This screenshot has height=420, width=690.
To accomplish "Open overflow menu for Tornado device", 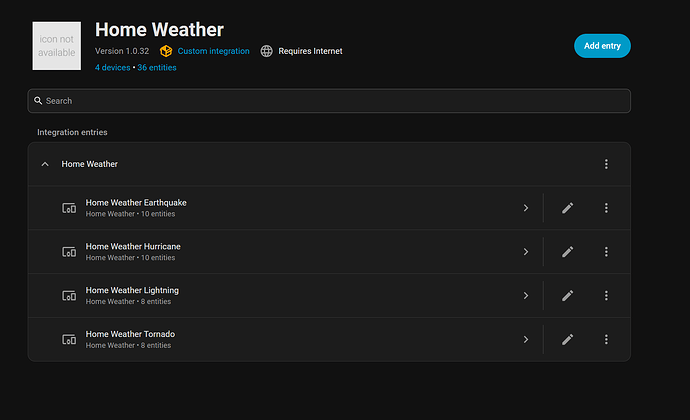I will point(606,339).
